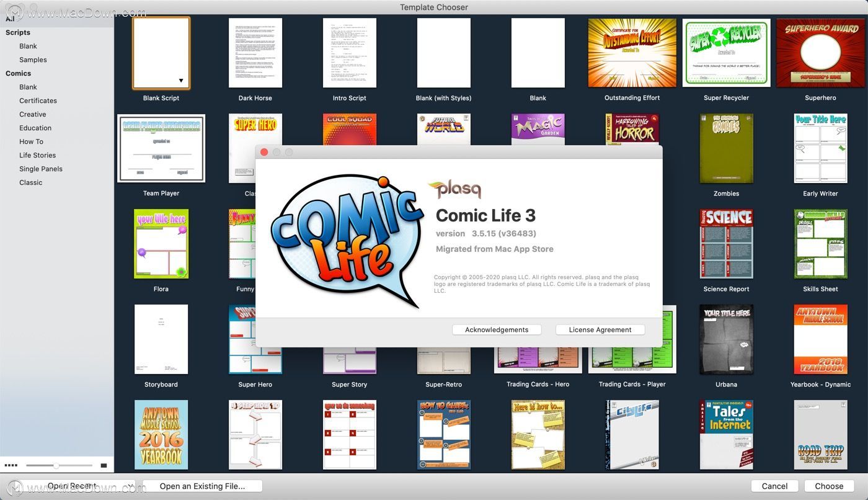Click the Template Chooser window title

434,7
